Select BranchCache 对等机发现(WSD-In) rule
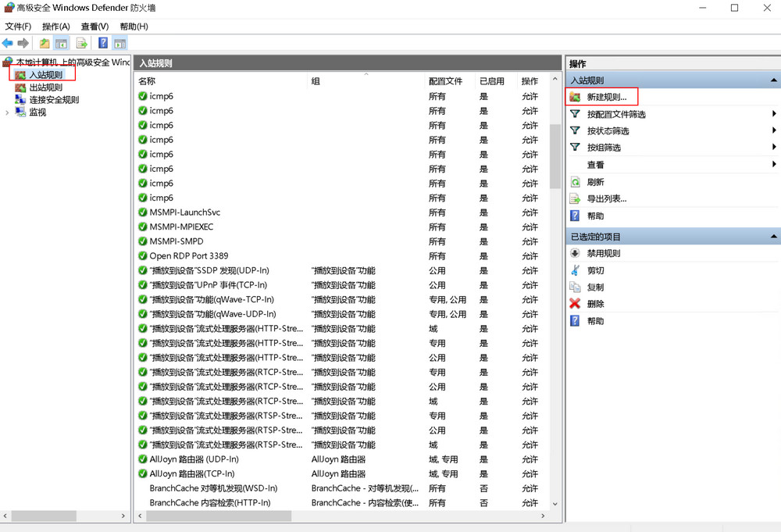The image size is (781, 532). click(x=213, y=488)
